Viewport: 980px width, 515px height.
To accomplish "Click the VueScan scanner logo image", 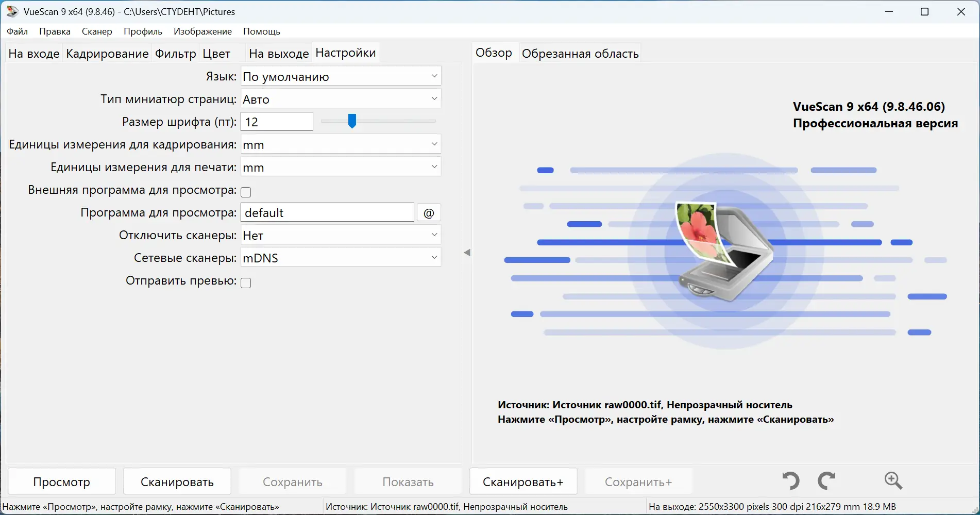I will pos(724,251).
